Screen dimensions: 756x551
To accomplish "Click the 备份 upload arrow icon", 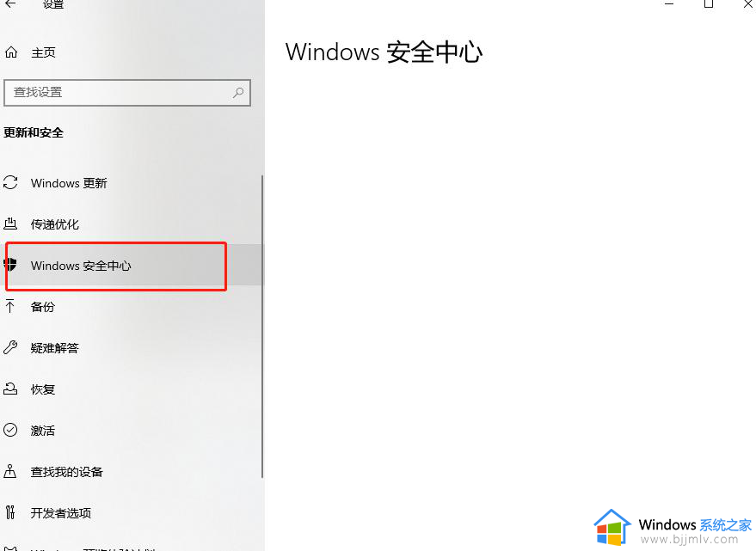I will 10,306.
